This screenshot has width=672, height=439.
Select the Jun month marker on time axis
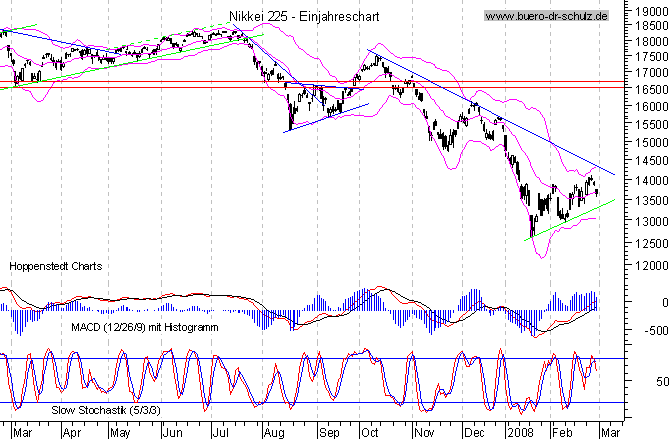(173, 432)
